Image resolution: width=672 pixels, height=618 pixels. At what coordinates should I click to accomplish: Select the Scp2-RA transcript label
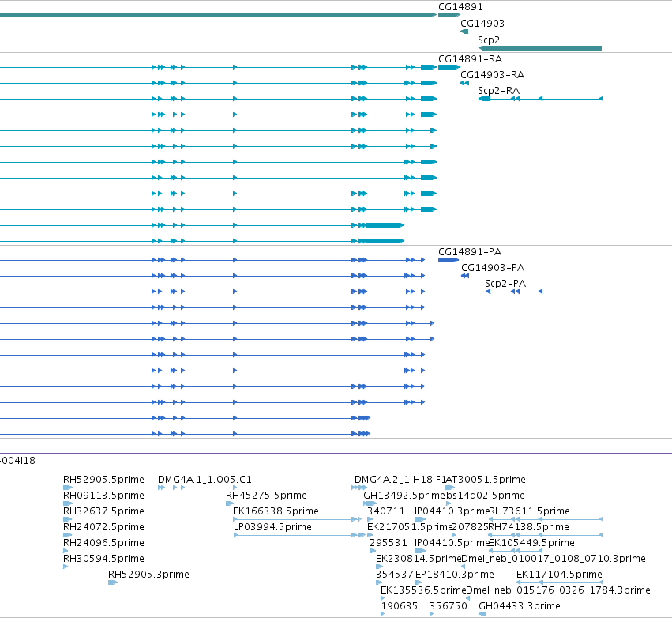coord(498,91)
